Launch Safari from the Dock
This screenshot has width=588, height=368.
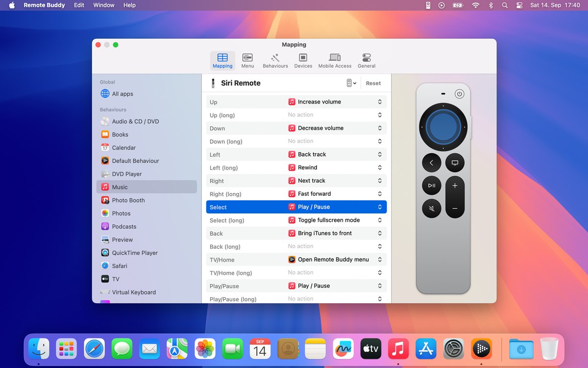pos(94,349)
